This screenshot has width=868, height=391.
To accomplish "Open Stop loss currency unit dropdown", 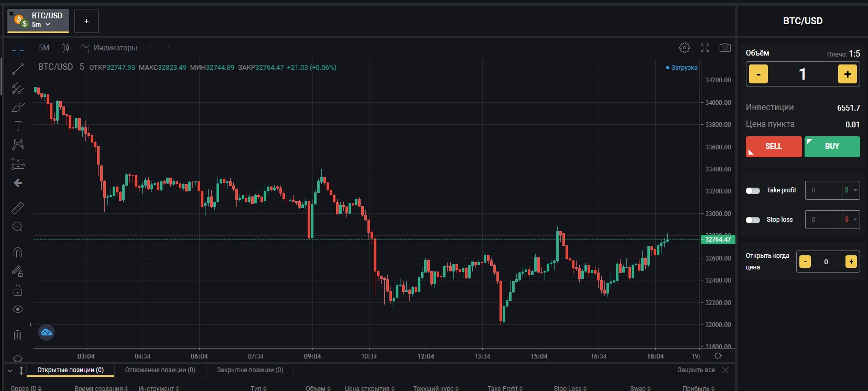I will [851, 220].
